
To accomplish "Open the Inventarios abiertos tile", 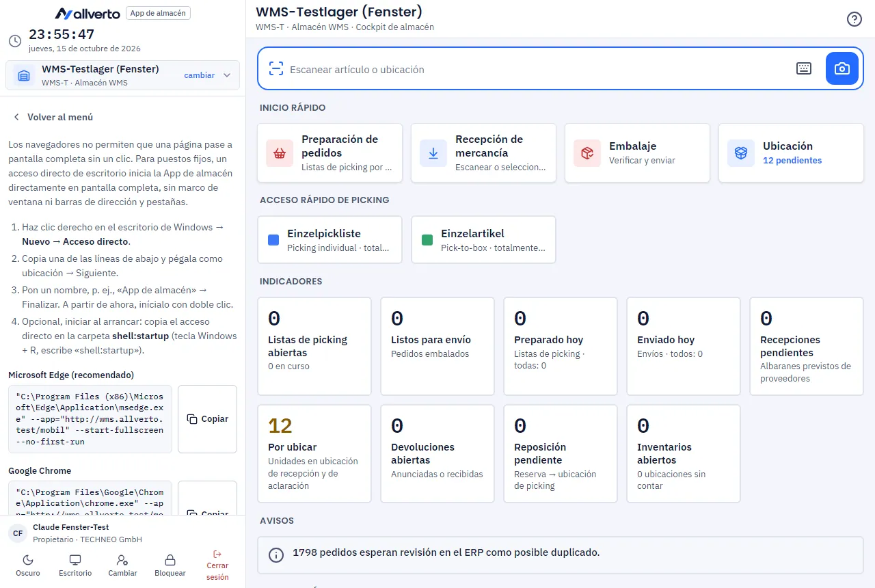I will point(684,453).
